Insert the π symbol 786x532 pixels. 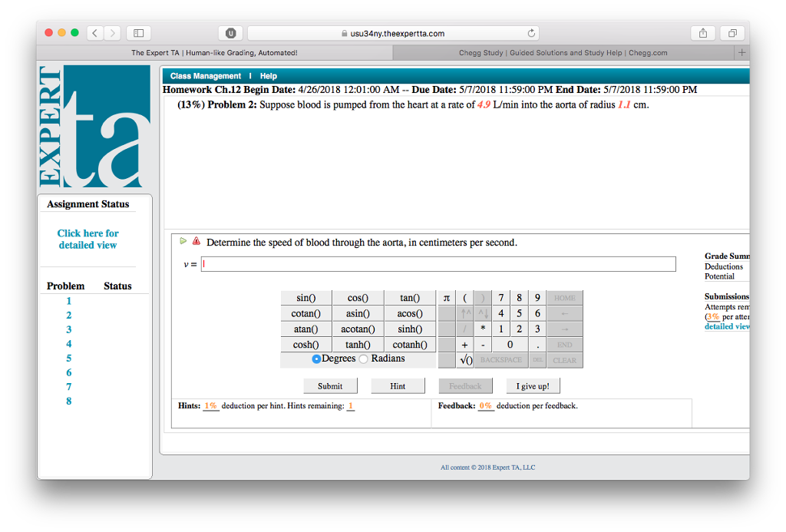444,297
